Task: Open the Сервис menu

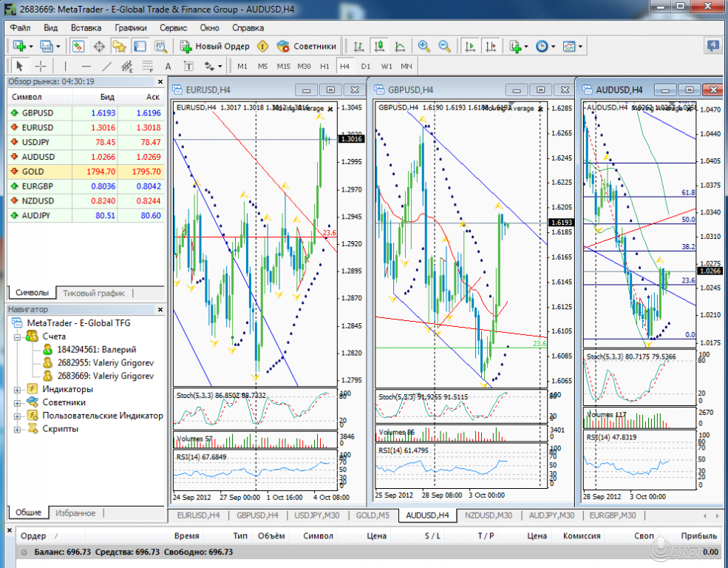Action: [173, 27]
